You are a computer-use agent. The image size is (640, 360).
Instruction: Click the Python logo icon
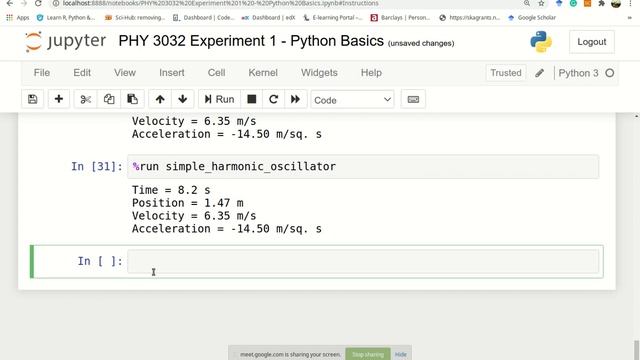(x=541, y=42)
